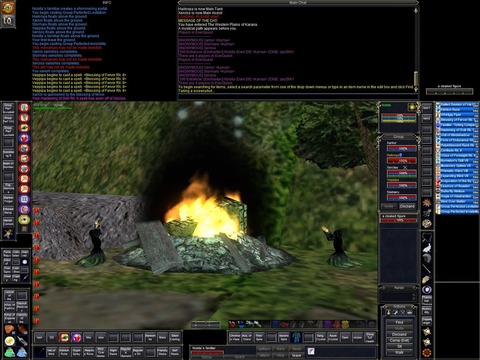The image size is (480, 360).
Task: Use the blue potion icon at bottom left
Action: 22,352
